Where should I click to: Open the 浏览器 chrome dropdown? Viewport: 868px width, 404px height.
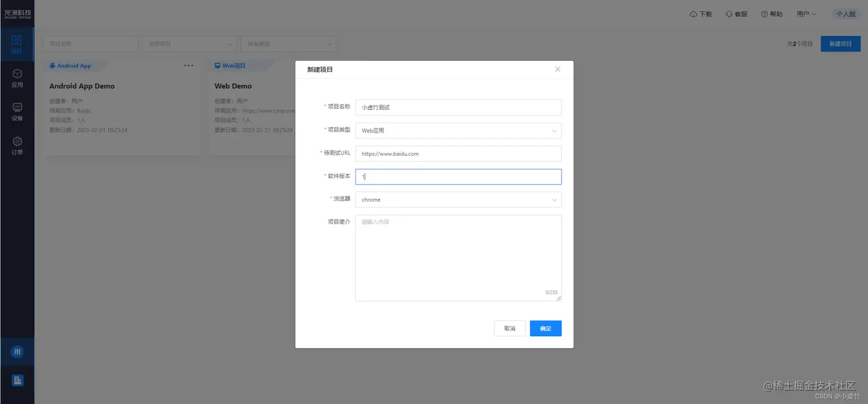(x=458, y=199)
